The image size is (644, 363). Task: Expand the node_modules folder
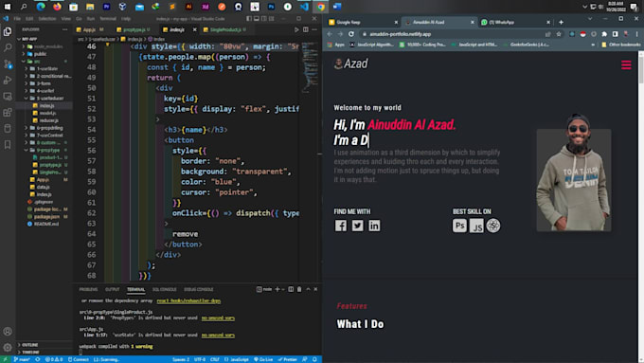click(x=45, y=46)
